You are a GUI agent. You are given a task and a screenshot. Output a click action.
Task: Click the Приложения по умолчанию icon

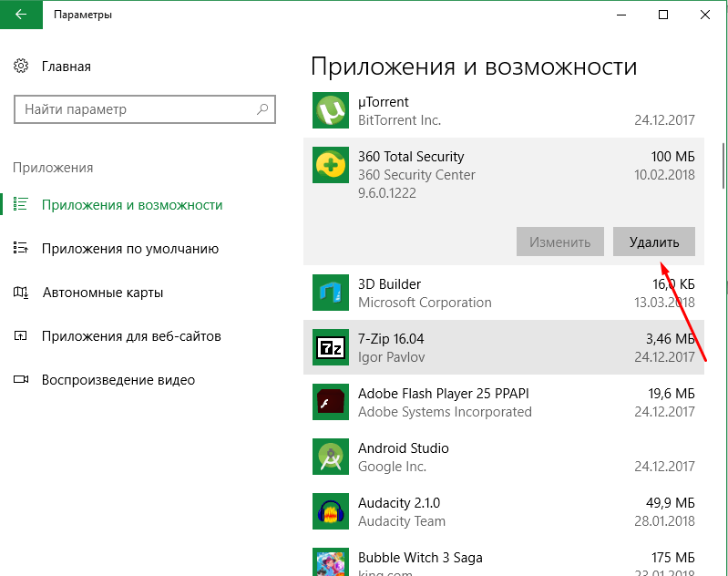coord(21,248)
